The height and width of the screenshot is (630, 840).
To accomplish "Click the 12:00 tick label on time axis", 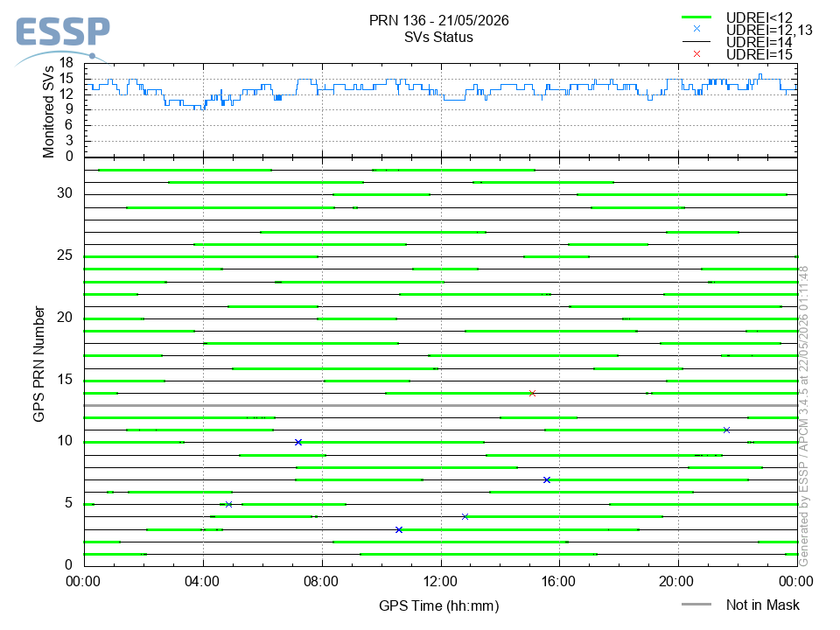I will coord(440,581).
